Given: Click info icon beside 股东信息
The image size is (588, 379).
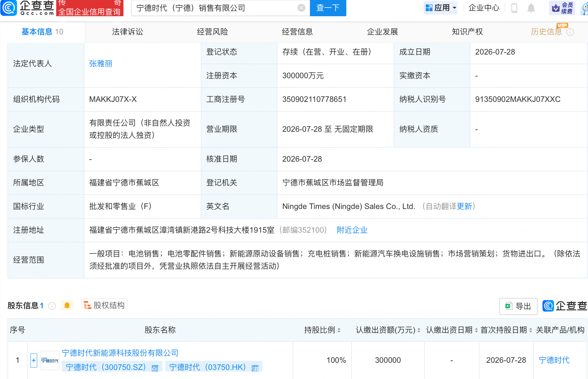Looking at the screenshot, I should coord(52,306).
